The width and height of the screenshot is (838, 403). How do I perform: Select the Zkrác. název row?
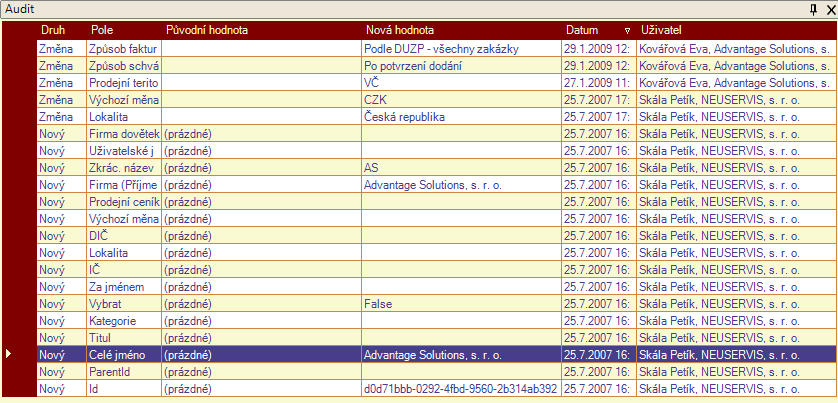click(124, 168)
